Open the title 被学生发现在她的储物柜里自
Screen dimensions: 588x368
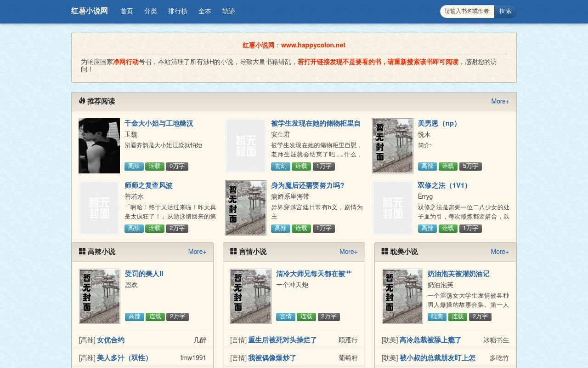[316, 123]
